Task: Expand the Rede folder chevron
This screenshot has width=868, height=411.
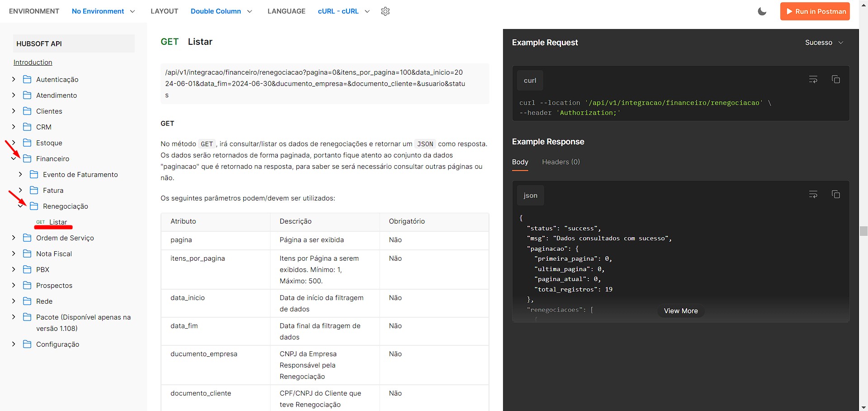Action: coord(14,301)
